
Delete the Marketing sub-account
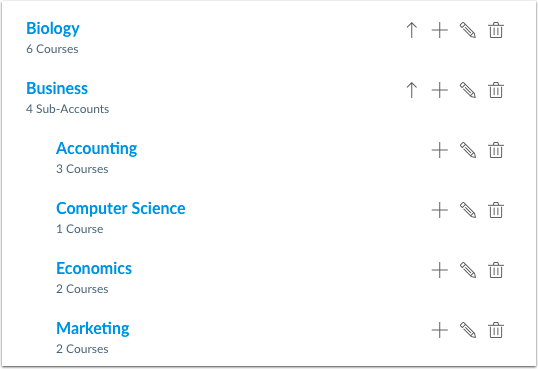496,330
